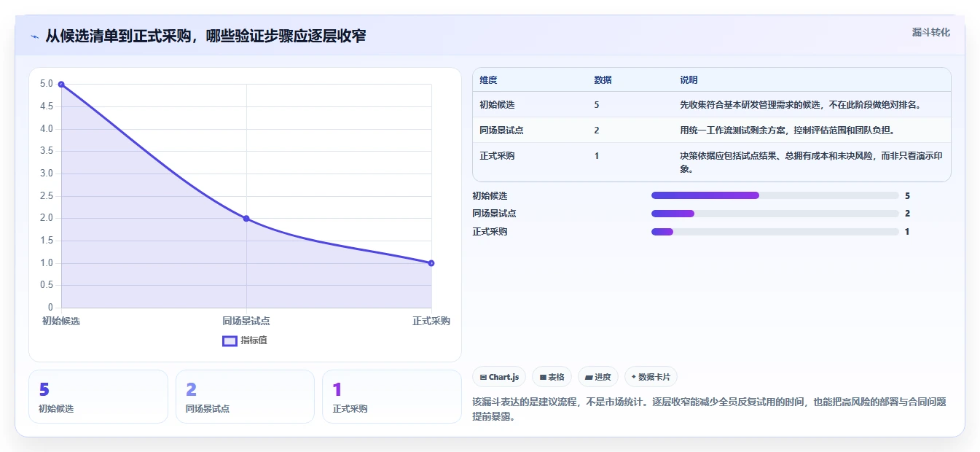Open the 同场景试点 stat card showing 2
This screenshot has width=980, height=452.
click(x=245, y=397)
